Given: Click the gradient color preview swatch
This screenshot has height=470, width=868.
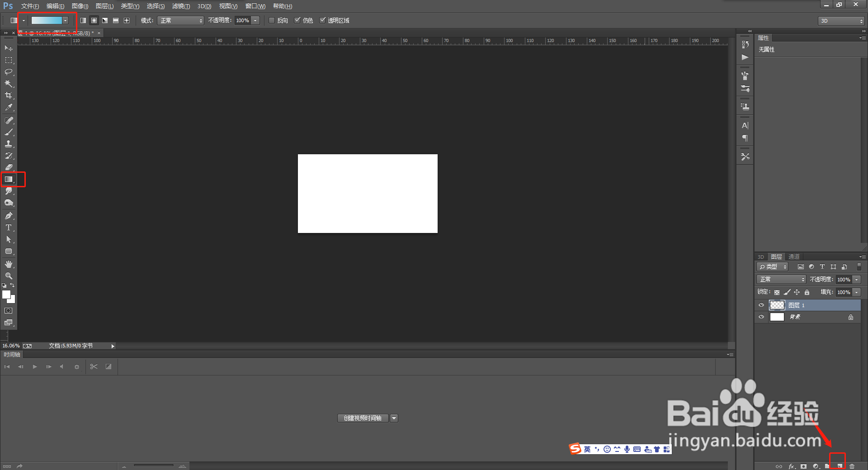Looking at the screenshot, I should coord(47,20).
